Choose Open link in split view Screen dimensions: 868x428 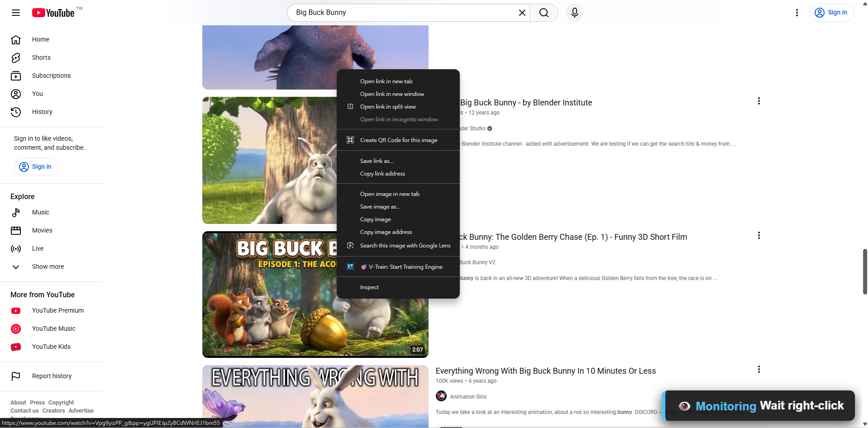(398, 107)
